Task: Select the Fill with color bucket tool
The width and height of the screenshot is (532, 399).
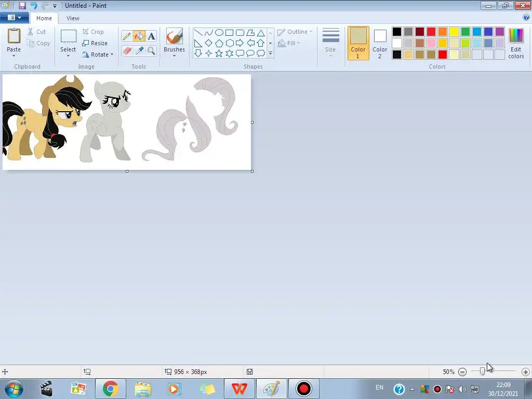Action: pos(139,36)
